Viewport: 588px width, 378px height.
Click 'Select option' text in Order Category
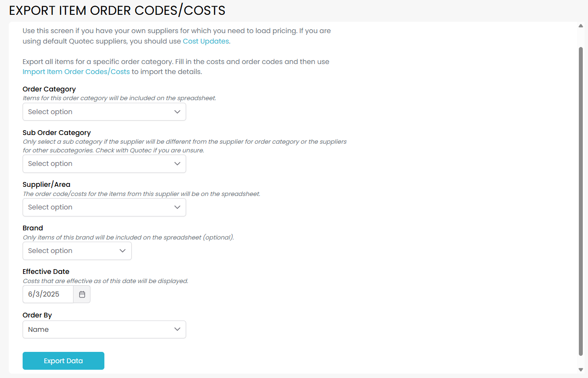pyautogui.click(x=50, y=112)
